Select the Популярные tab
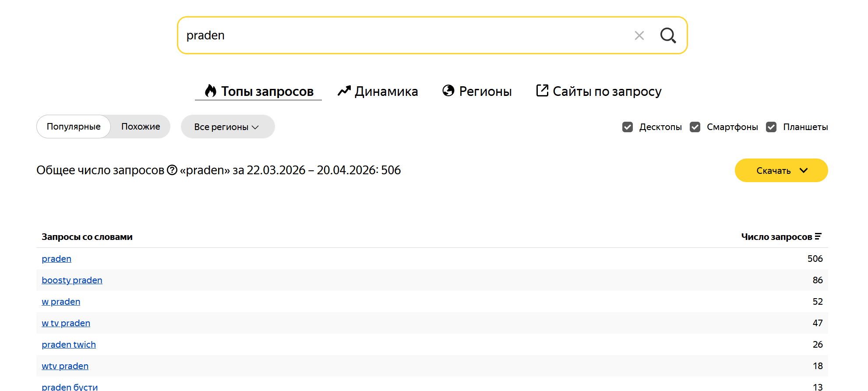The image size is (868, 391). point(74,127)
